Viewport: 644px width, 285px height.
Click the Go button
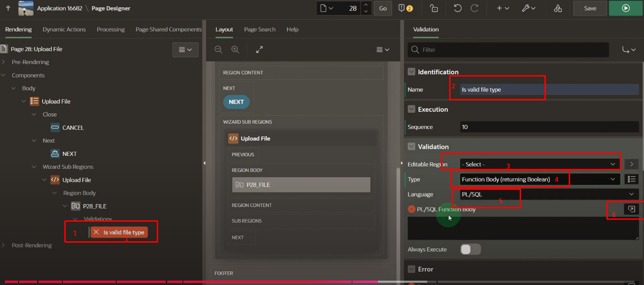pyautogui.click(x=383, y=8)
